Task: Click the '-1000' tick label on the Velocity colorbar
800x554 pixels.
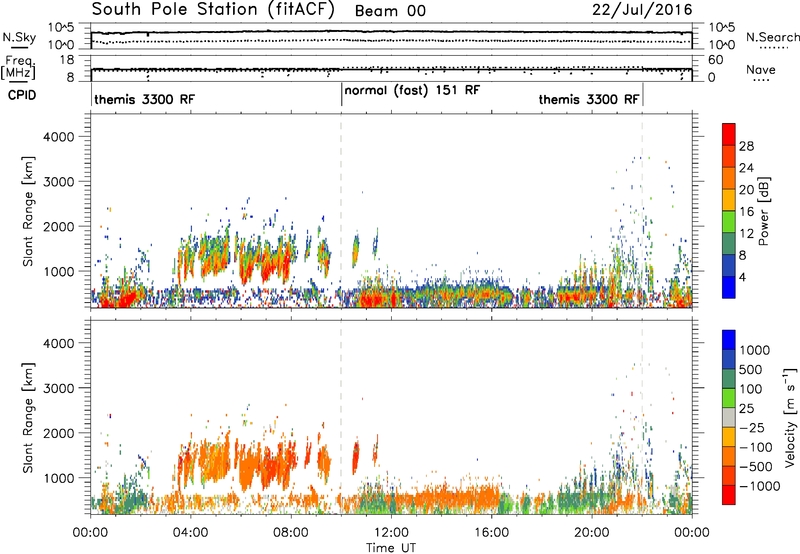Action: coord(759,486)
